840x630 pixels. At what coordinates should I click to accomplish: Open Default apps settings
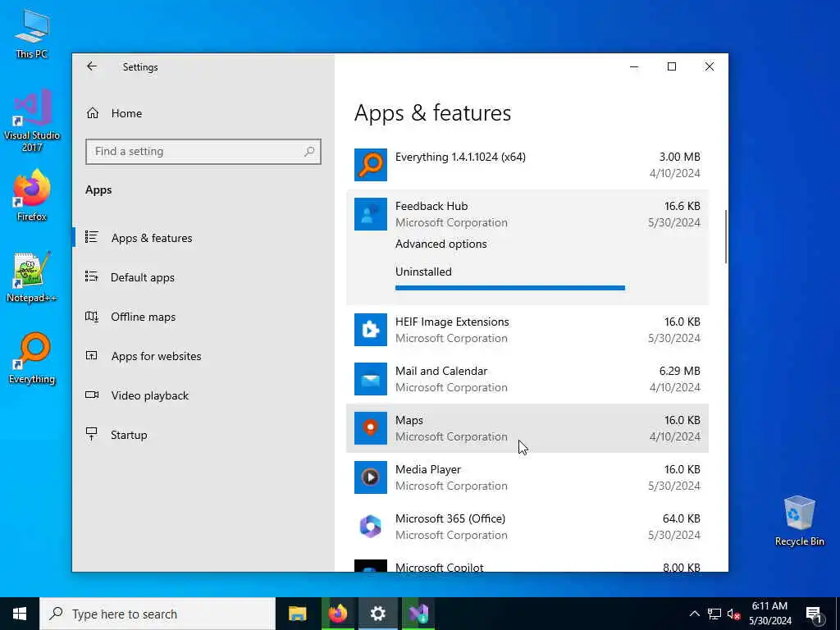point(143,277)
